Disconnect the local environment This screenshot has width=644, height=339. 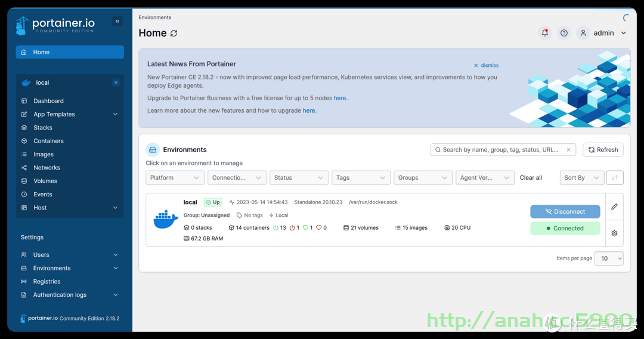(565, 212)
